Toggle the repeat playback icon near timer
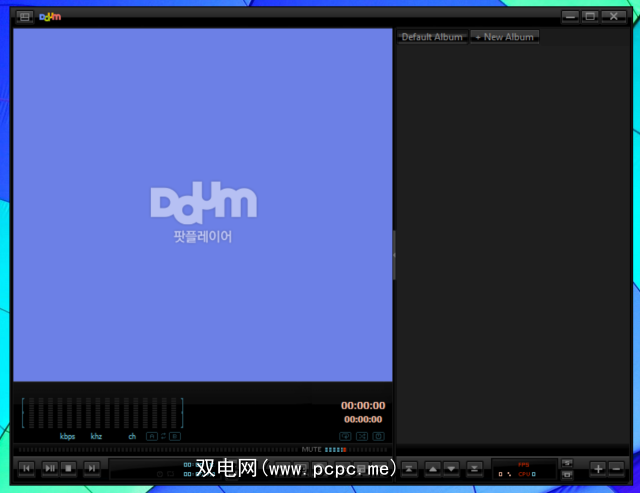 [x=345, y=436]
